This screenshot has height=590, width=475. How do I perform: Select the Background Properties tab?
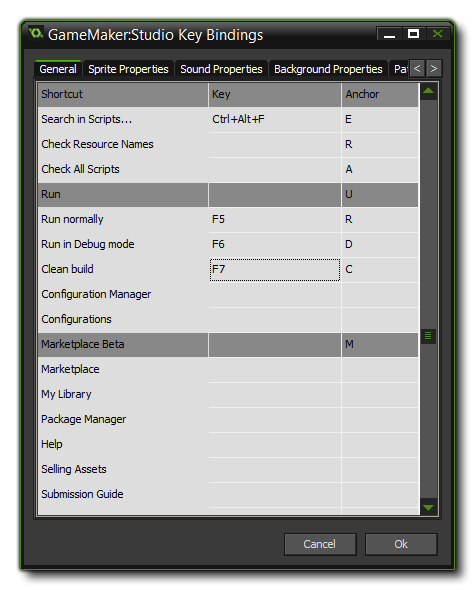[328, 69]
